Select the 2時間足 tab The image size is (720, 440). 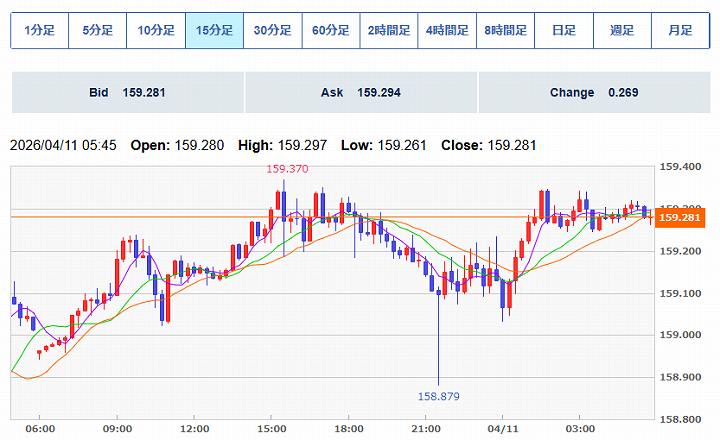click(x=389, y=31)
